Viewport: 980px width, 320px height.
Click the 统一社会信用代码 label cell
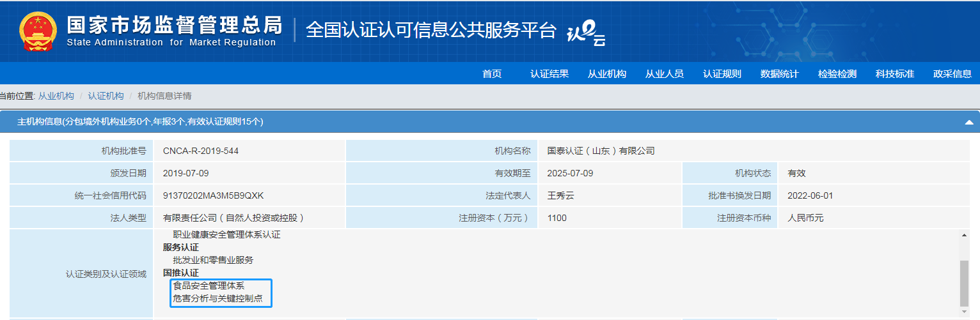point(81,195)
